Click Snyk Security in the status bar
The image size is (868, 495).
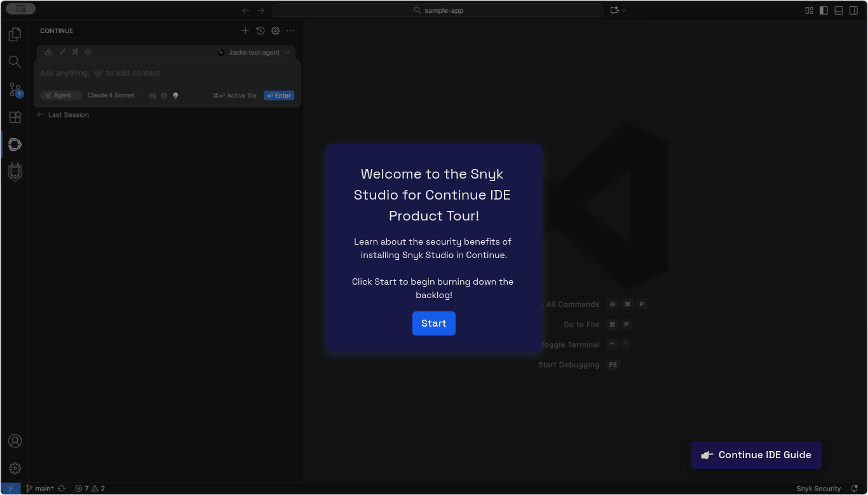tap(818, 489)
